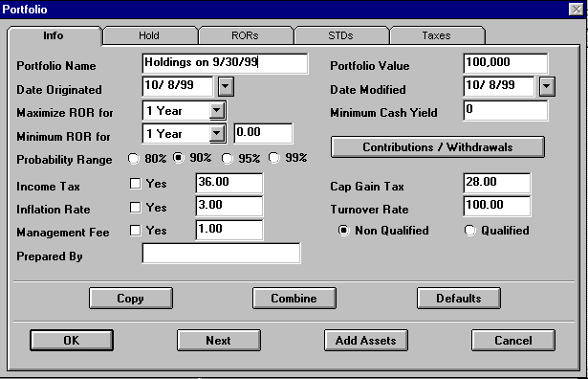Click the Minimum ROR value field 0.00

click(263, 133)
